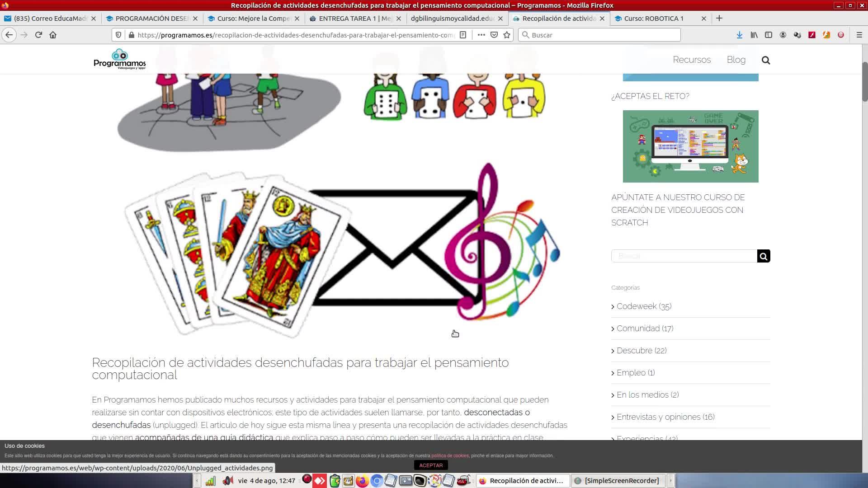The height and width of the screenshot is (488, 868).
Task: Click the page vertical scrollbar thumb
Action: 865,81
